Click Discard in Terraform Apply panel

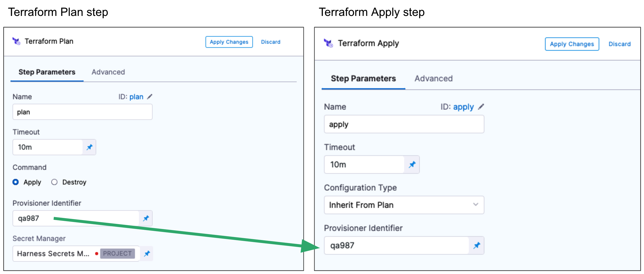pos(619,44)
